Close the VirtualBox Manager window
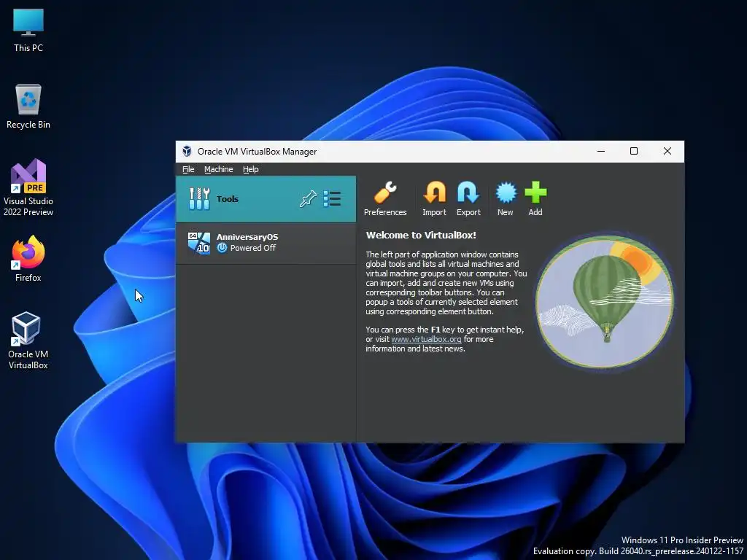Image resolution: width=747 pixels, height=560 pixels. (667, 151)
